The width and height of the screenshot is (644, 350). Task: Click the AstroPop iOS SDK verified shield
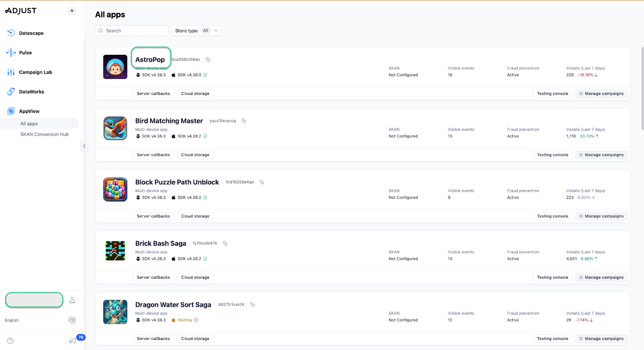(x=205, y=75)
